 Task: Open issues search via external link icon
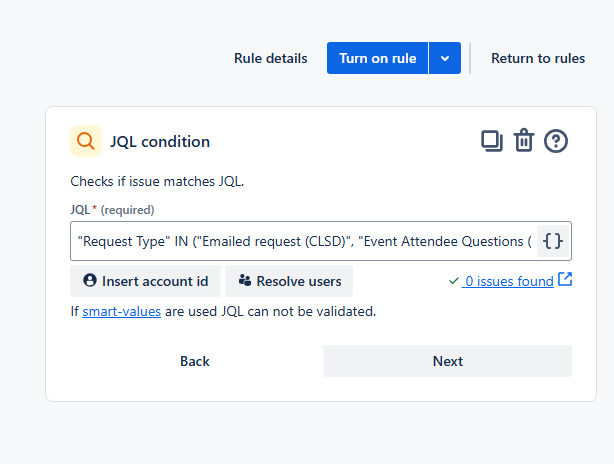point(565,280)
